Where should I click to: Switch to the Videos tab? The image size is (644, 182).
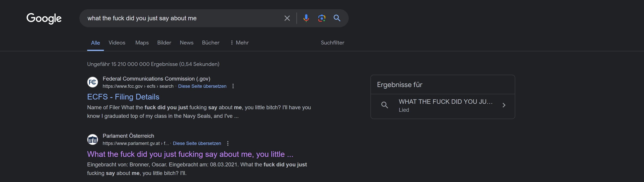click(117, 43)
